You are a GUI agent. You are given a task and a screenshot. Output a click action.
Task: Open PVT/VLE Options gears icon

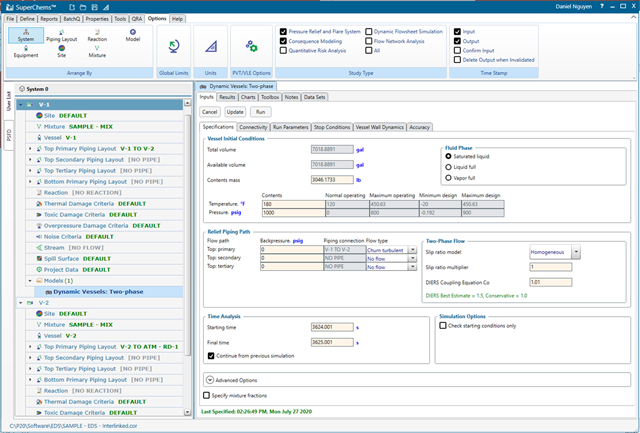tap(251, 46)
